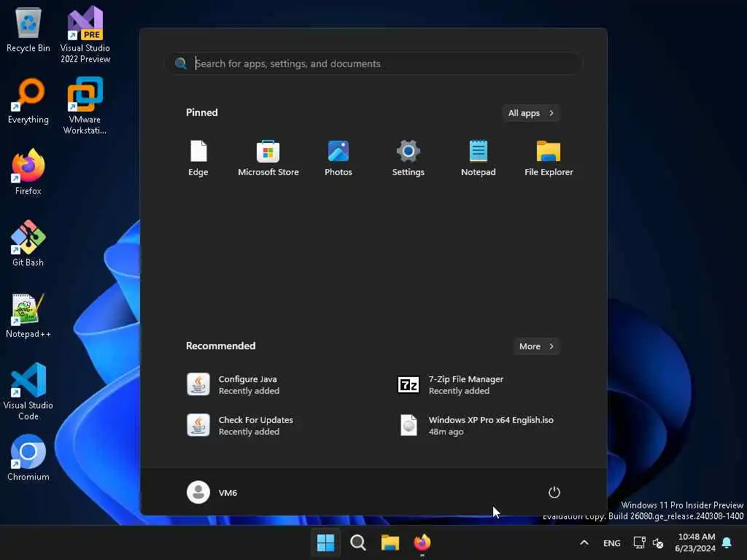Open the VM6 user account menu

[212, 492]
